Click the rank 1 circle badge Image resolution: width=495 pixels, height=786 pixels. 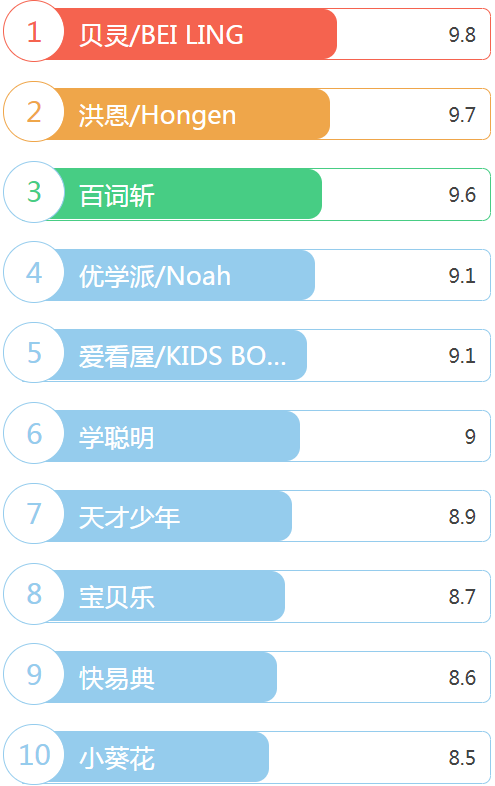point(34,32)
